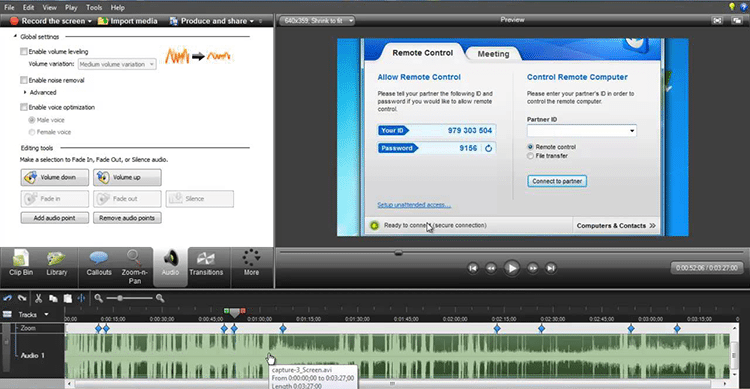Click the Audio 1 waveform track
Viewport: 750px width, 389px height.
(397, 356)
